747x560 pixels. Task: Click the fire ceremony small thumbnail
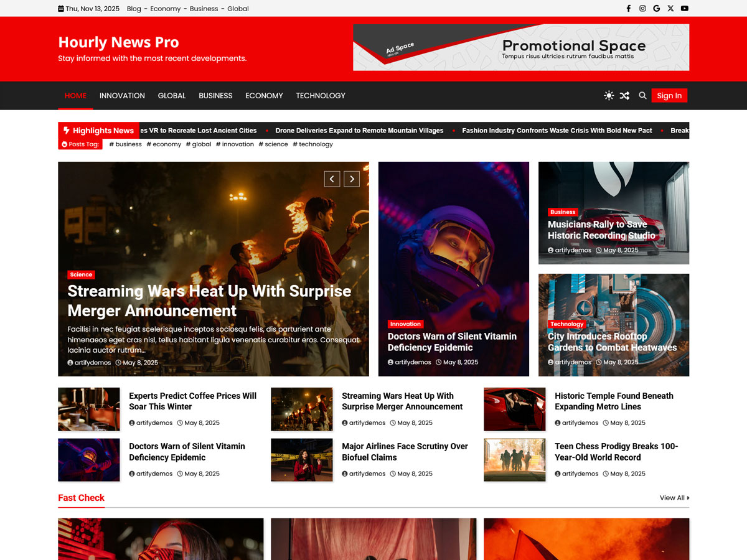[x=302, y=409]
